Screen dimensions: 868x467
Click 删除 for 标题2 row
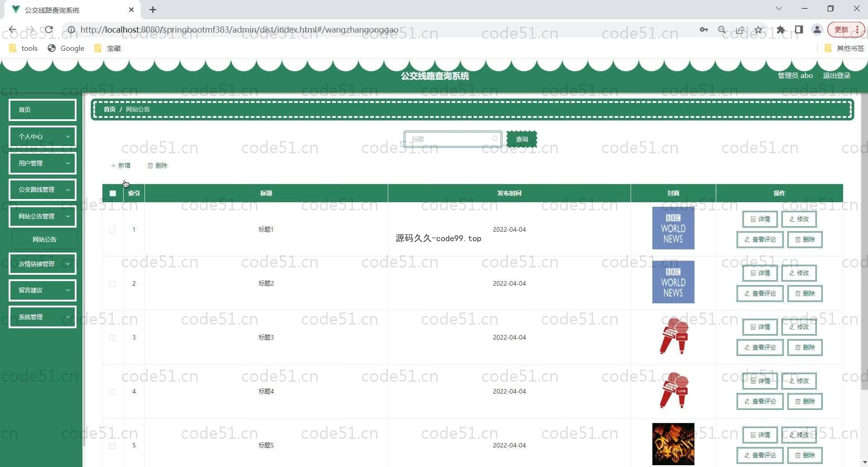[805, 293]
